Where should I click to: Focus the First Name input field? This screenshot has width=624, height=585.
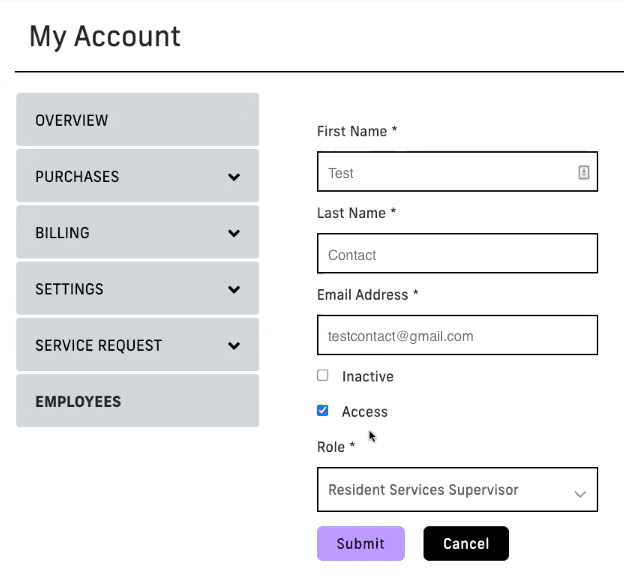tap(457, 172)
